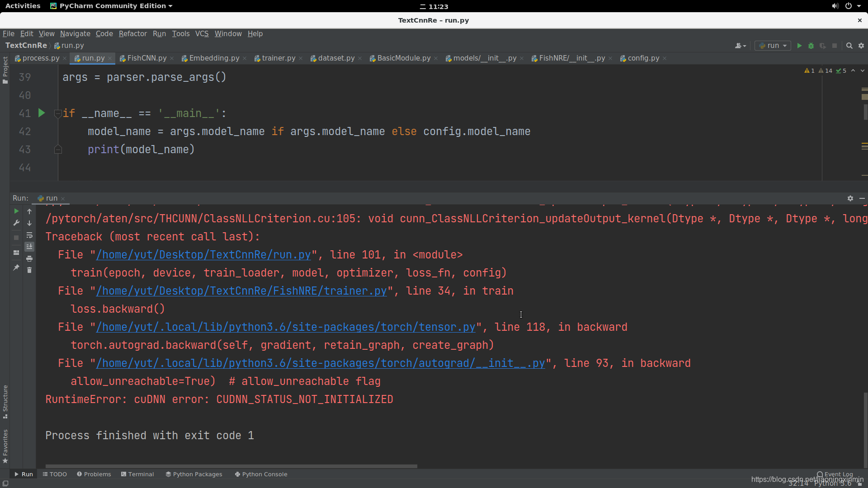Pin the Run tab with the pin icon
The height and width of the screenshot is (488, 868).
(x=16, y=267)
